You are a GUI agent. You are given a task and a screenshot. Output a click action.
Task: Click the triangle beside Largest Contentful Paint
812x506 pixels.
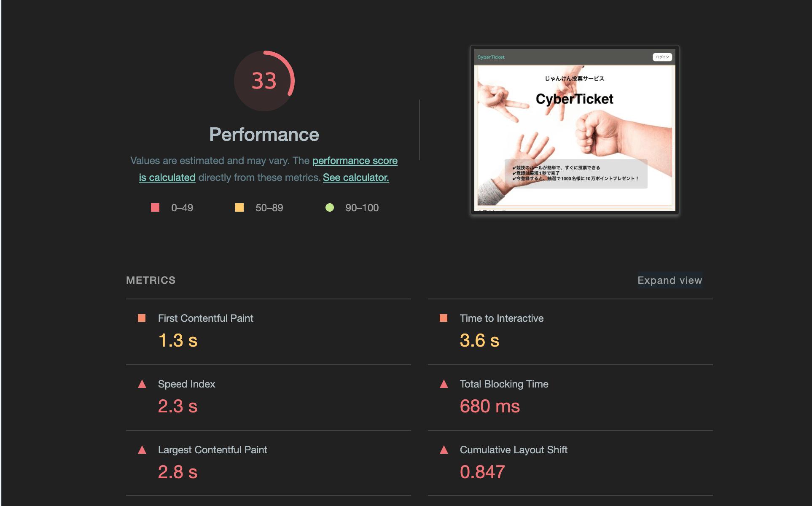(142, 450)
